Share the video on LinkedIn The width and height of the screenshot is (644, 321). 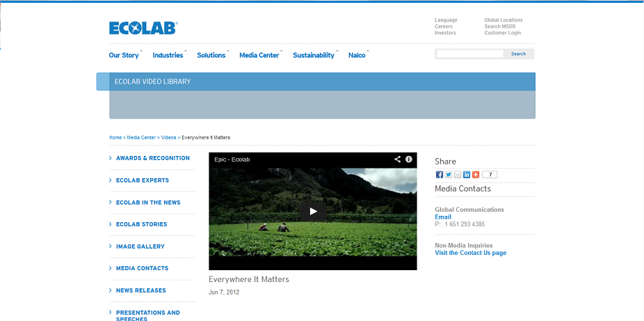(x=467, y=175)
